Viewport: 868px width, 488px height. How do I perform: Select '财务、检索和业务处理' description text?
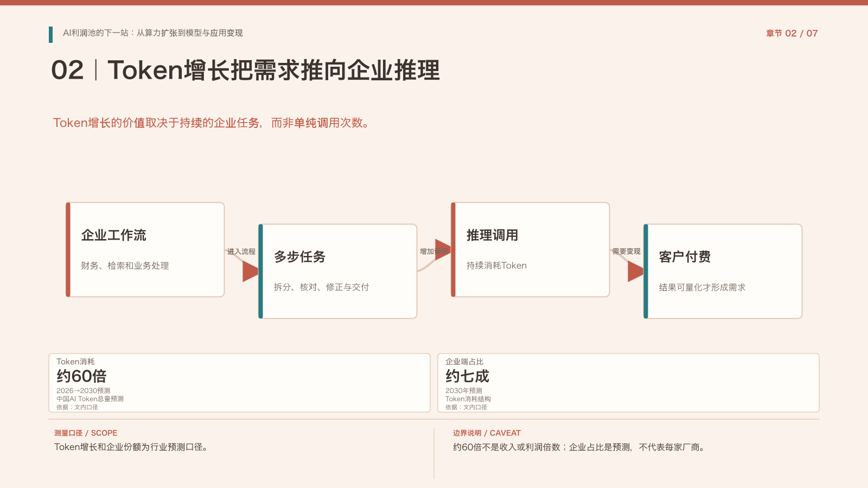pyautogui.click(x=125, y=266)
